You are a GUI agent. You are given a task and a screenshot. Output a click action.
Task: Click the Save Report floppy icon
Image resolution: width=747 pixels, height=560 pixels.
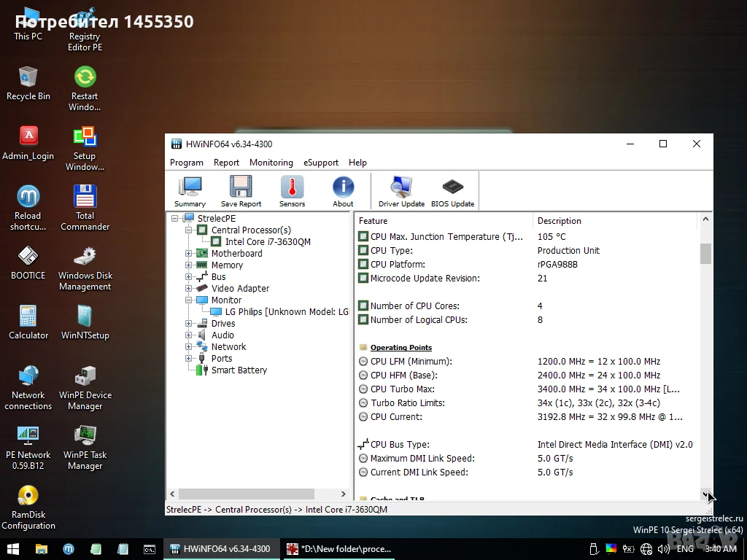point(241,192)
